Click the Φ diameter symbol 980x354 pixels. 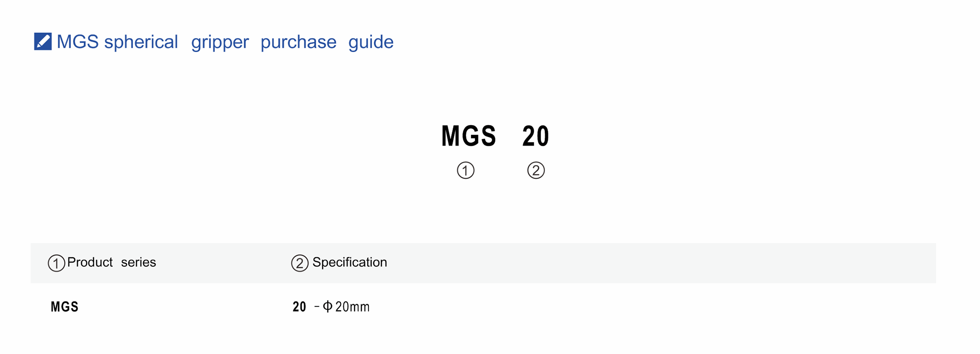point(327,306)
